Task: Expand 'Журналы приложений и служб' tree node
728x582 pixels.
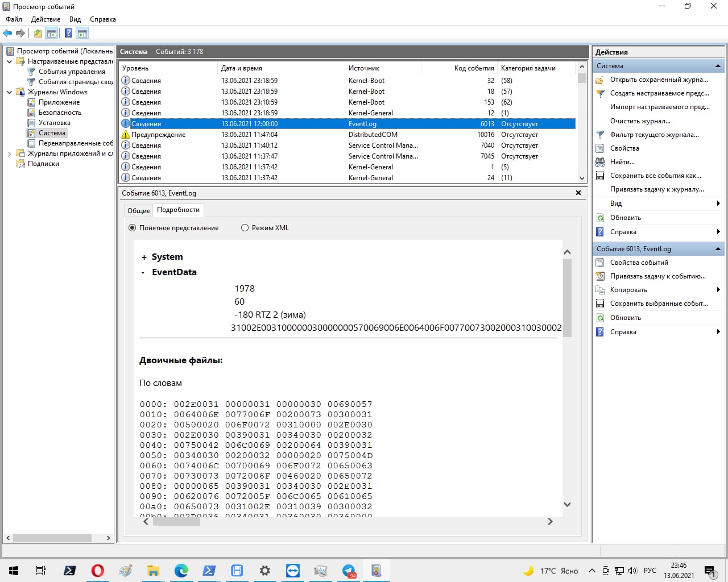Action: pos(9,153)
